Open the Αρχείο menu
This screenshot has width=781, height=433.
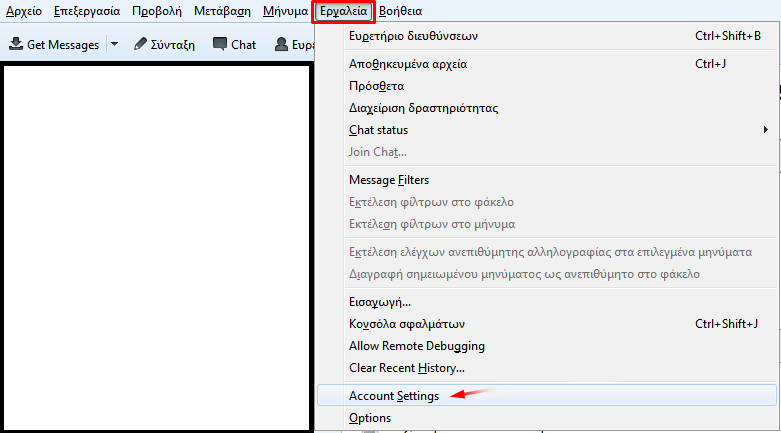23,11
